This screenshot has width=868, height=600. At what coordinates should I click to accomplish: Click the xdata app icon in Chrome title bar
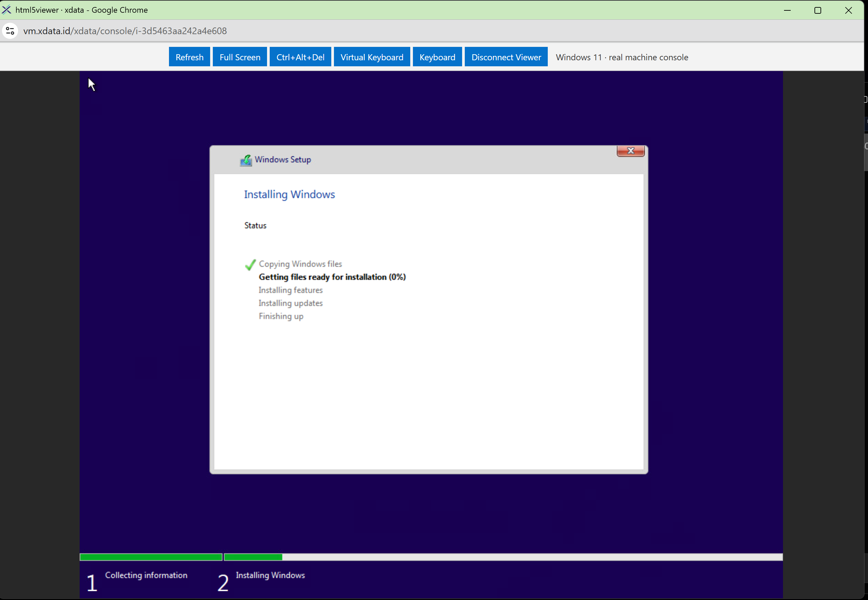click(6, 10)
